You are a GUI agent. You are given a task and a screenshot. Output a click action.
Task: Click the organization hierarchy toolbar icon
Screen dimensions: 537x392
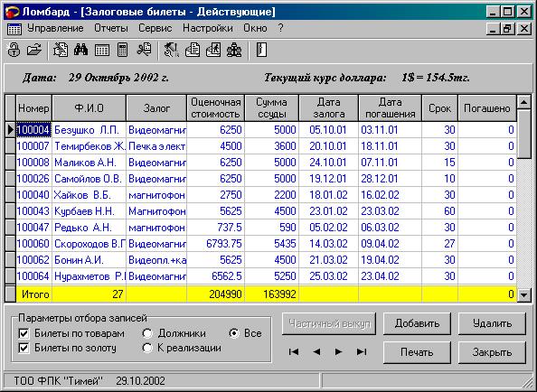pos(234,50)
